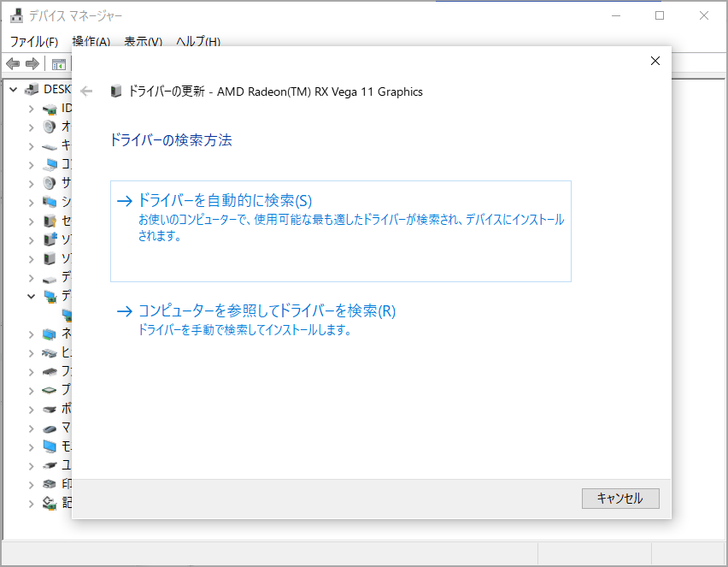
Task: Click the forward navigation arrow in the toolbar
Action: [x=32, y=63]
